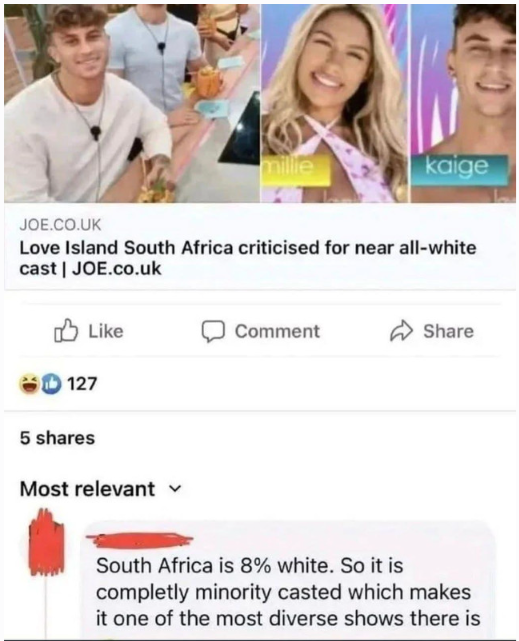The image size is (519, 641).
Task: Click the Share text label
Action: pyautogui.click(x=448, y=331)
